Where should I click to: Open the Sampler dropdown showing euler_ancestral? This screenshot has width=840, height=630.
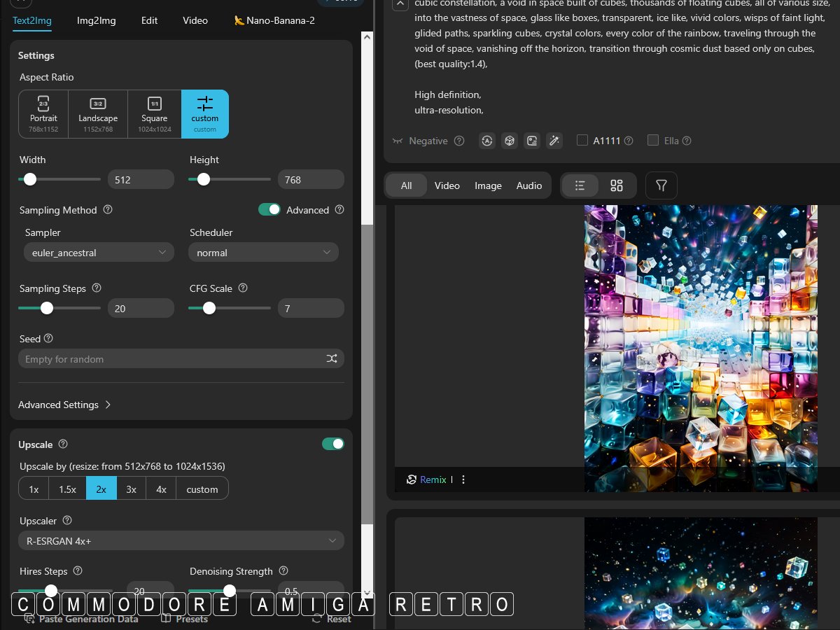coord(98,253)
